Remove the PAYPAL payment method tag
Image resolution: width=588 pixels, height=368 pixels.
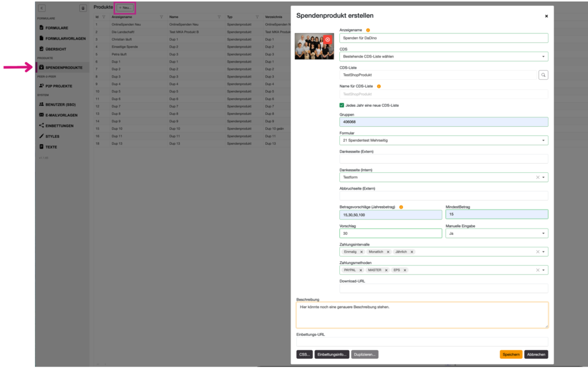(362, 270)
